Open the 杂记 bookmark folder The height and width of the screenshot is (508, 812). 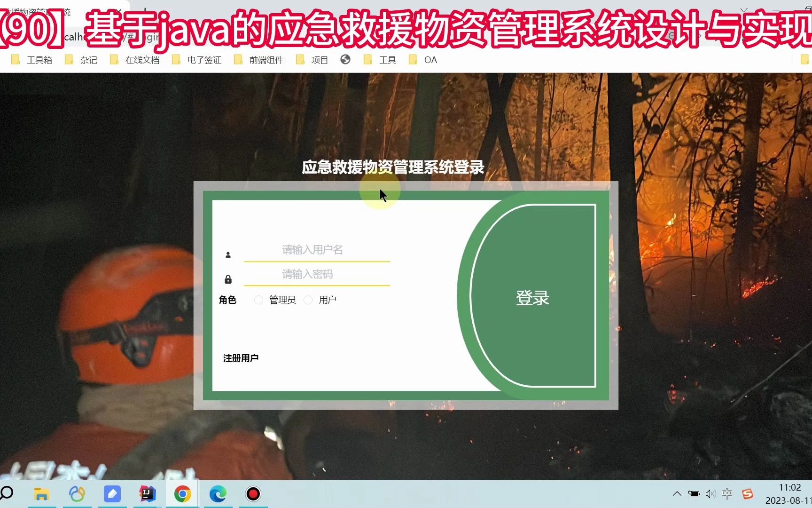[x=81, y=60]
